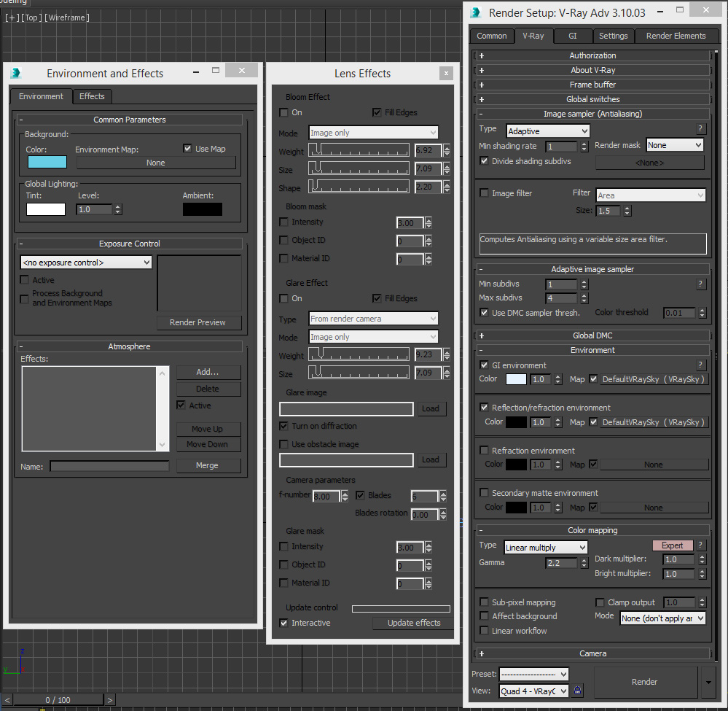
Task: Click the Update effects button
Action: 414,623
